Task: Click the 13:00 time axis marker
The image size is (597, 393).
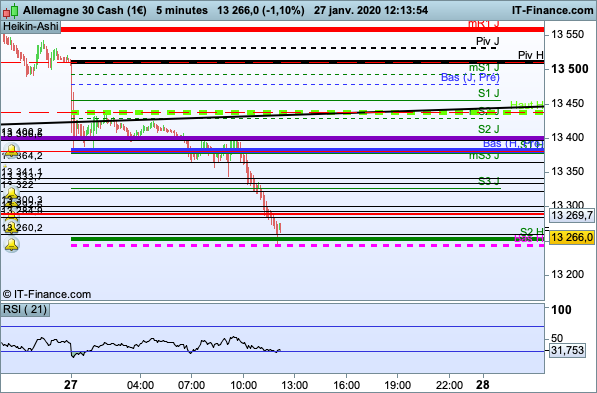Action: pos(294,385)
